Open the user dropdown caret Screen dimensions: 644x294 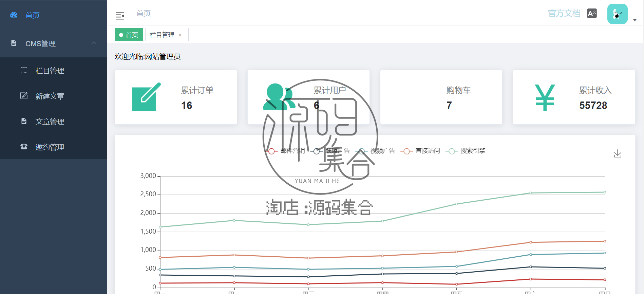635,20
